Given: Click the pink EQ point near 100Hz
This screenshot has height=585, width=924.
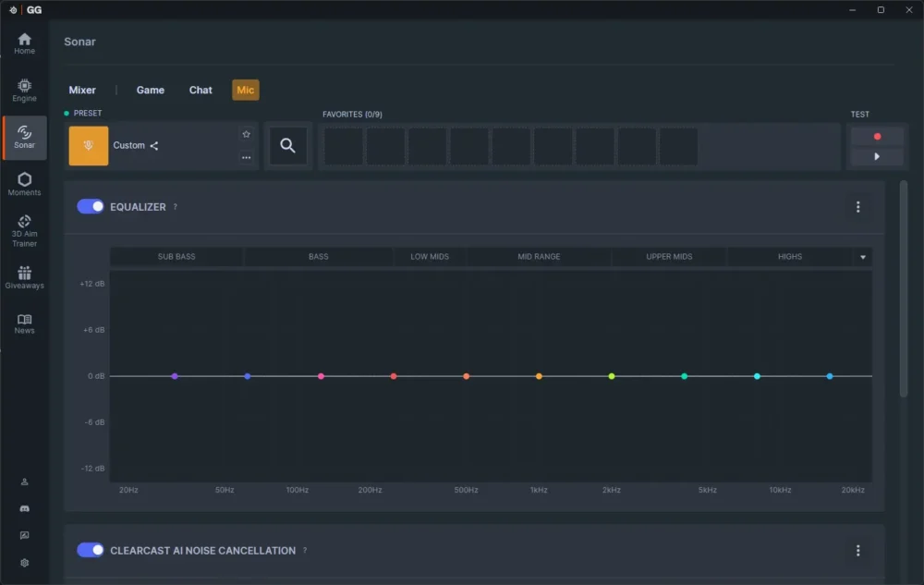Looking at the screenshot, I should 321,376.
